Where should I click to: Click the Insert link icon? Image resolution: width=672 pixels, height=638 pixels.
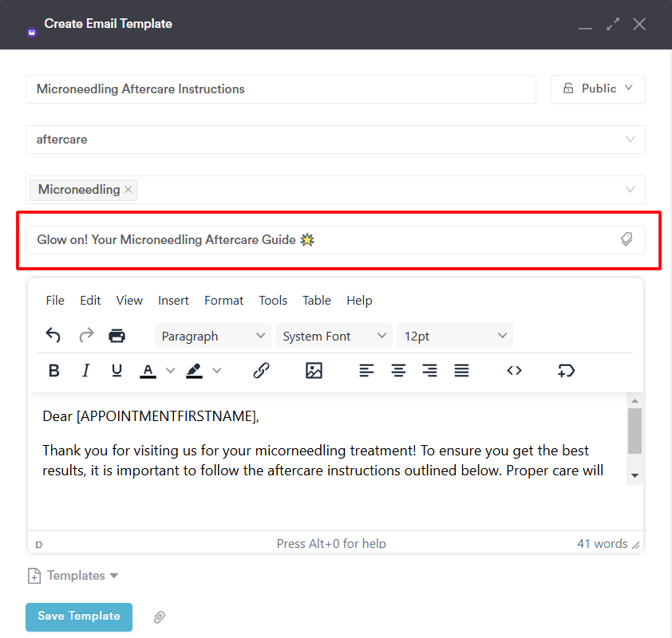point(261,370)
